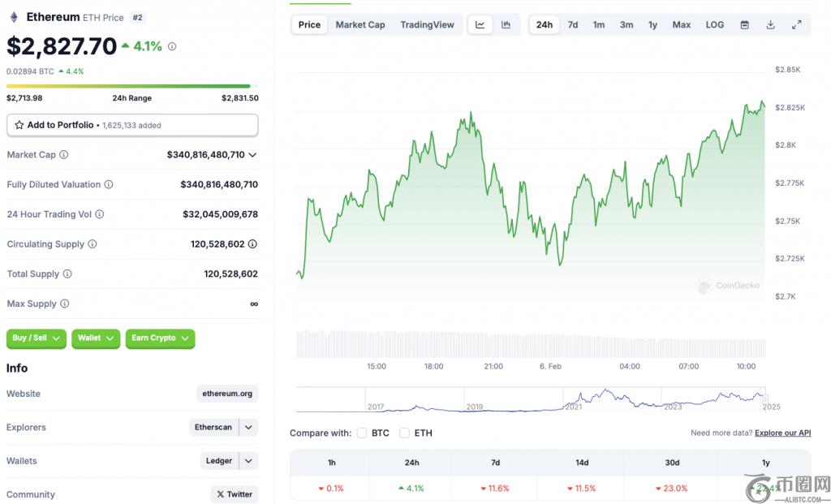Select the Market Cap chart tab

click(360, 25)
